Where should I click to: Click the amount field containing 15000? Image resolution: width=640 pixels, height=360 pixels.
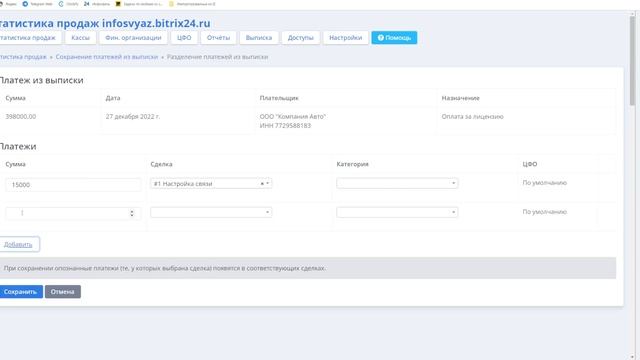pyautogui.click(x=73, y=184)
